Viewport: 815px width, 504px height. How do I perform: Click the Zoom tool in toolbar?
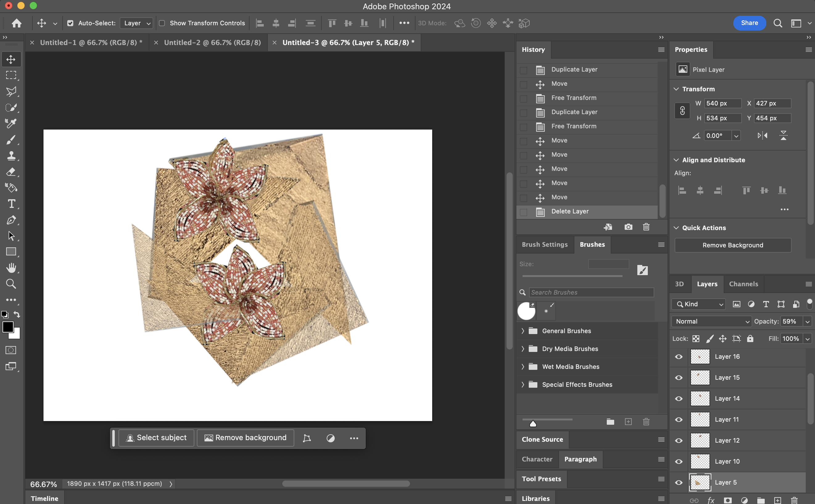pyautogui.click(x=11, y=284)
